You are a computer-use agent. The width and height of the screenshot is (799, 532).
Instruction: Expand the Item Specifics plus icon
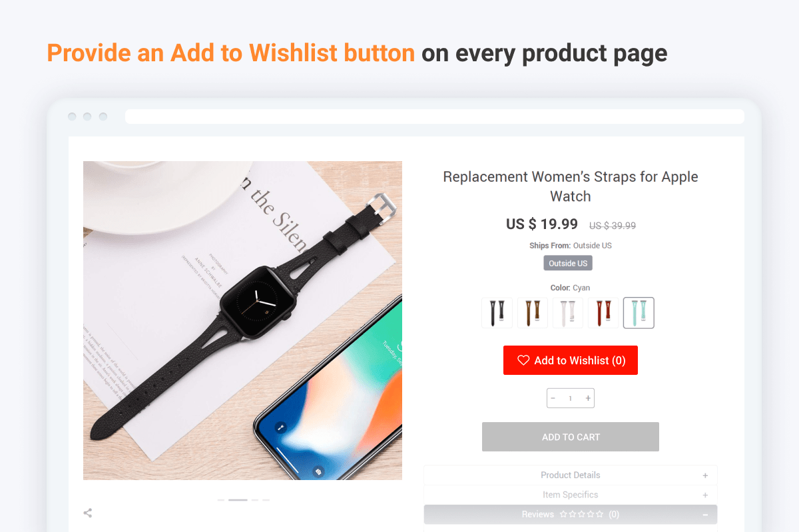click(x=705, y=495)
